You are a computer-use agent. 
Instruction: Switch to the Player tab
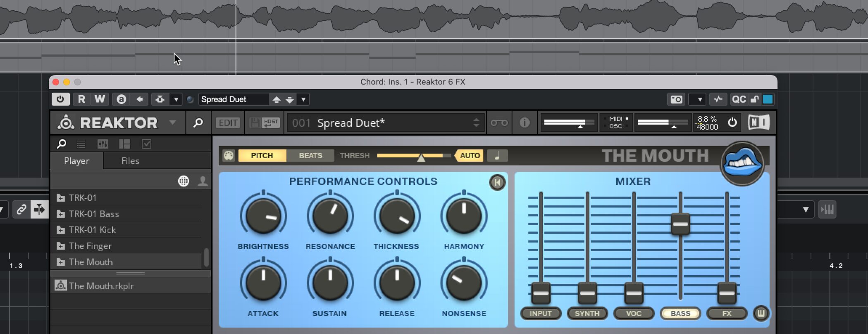76,161
